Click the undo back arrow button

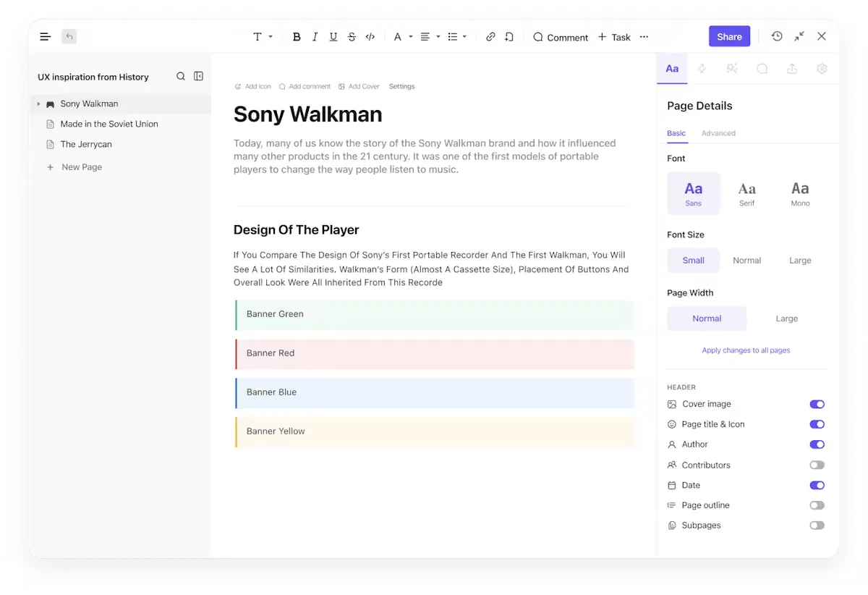click(69, 36)
